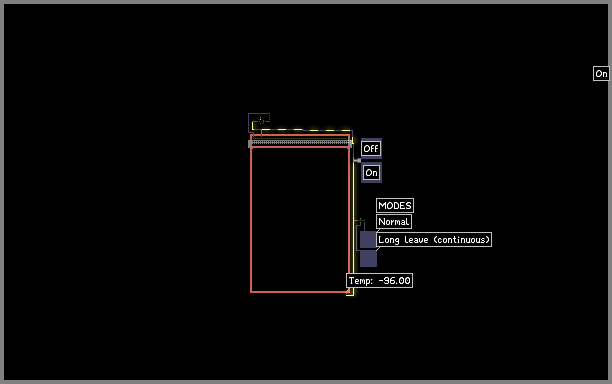Click inside the empty red chamber
Screen dimensions: 612x384
300,219
